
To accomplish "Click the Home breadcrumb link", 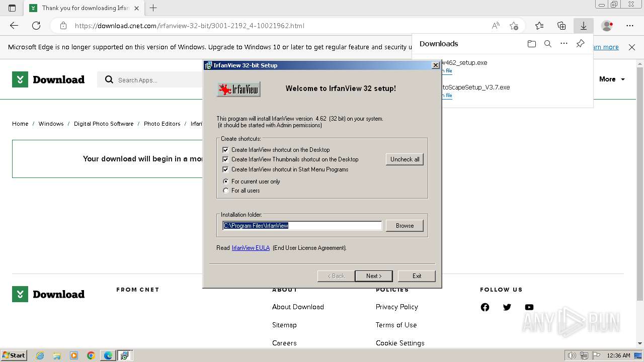I will [x=20, y=124].
